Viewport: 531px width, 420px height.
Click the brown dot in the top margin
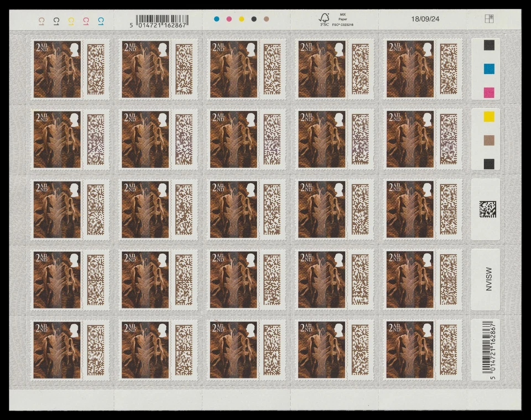[x=267, y=19]
